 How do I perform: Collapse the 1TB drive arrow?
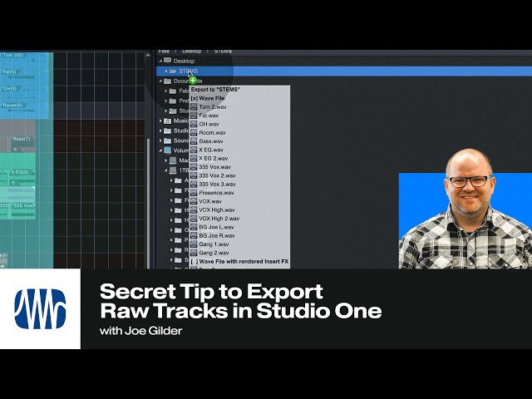[x=166, y=170]
